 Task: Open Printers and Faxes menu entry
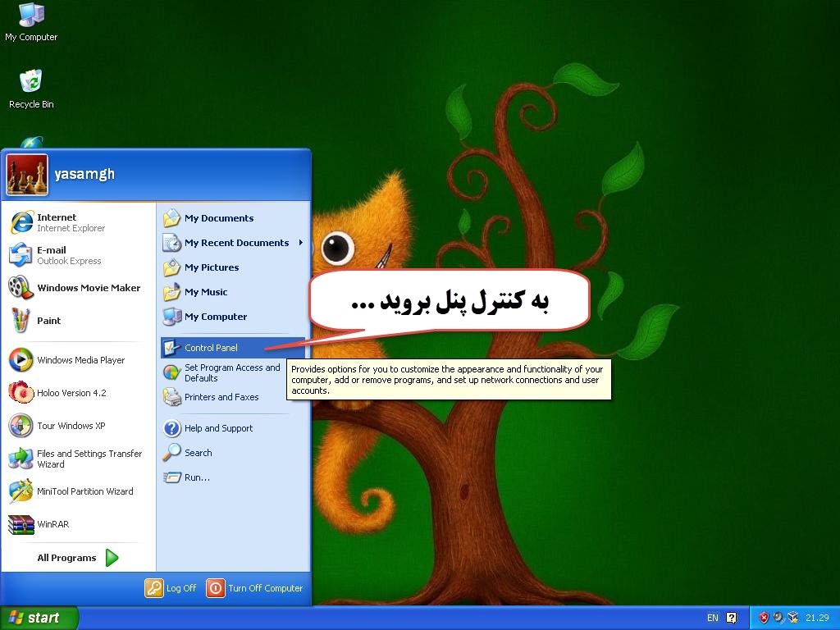click(221, 397)
